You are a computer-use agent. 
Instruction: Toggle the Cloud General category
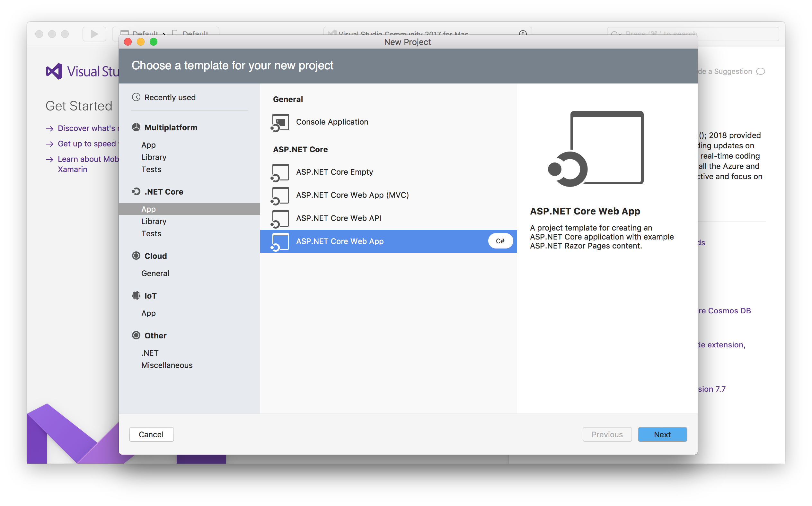(156, 273)
